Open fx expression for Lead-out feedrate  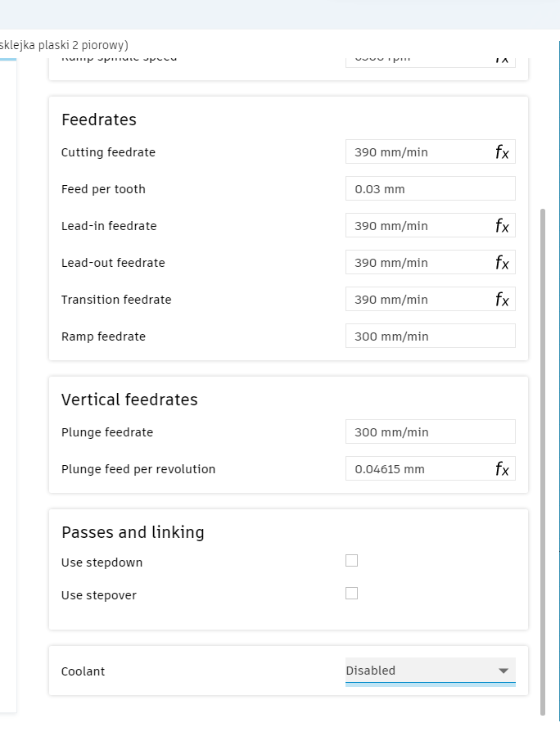(502, 263)
